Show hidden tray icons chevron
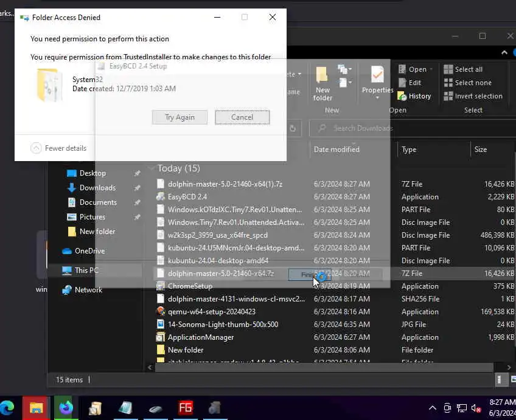516x420 pixels. (x=433, y=408)
